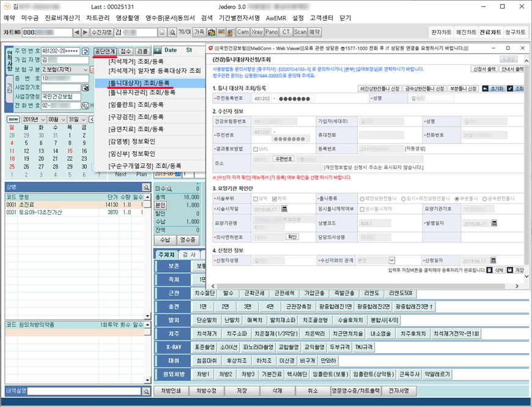Open the 차트관리 menu

(x=98, y=18)
